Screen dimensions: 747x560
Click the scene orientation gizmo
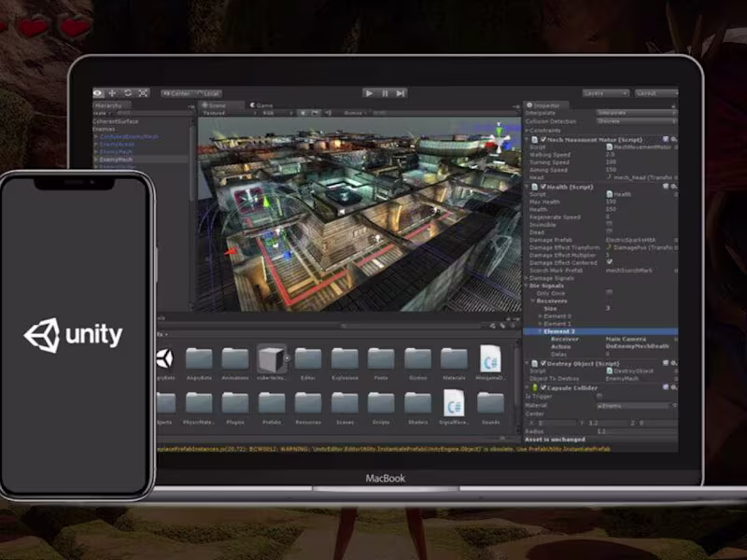tap(499, 138)
